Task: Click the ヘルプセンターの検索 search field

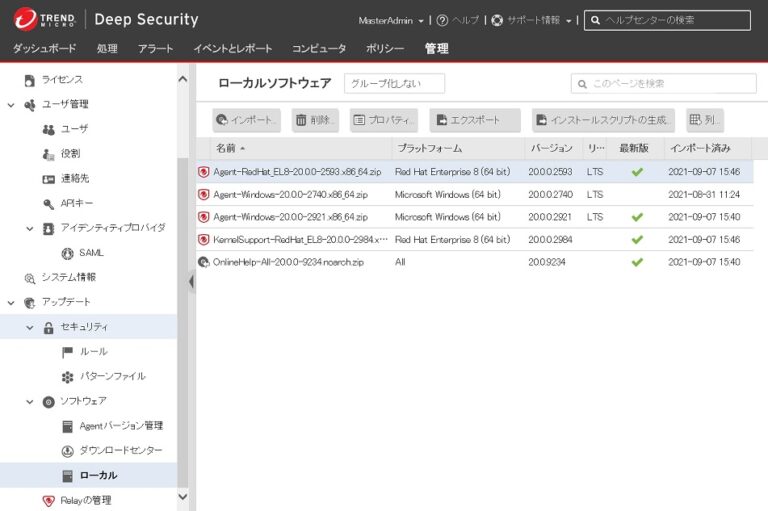Action: [667, 20]
